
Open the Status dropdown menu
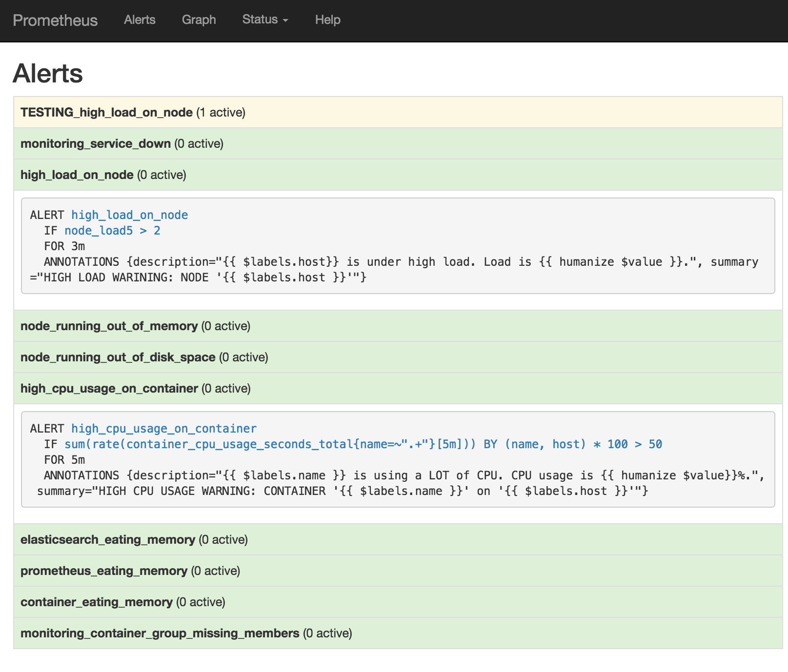click(x=265, y=20)
